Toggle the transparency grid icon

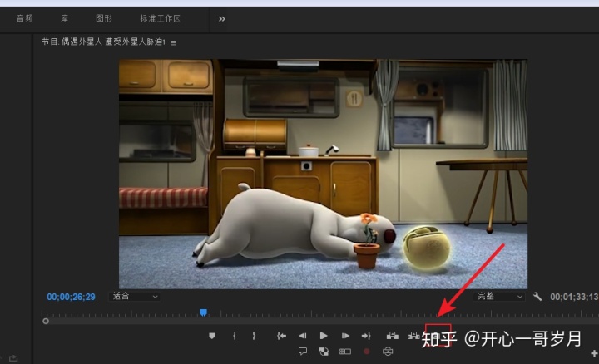(x=324, y=352)
